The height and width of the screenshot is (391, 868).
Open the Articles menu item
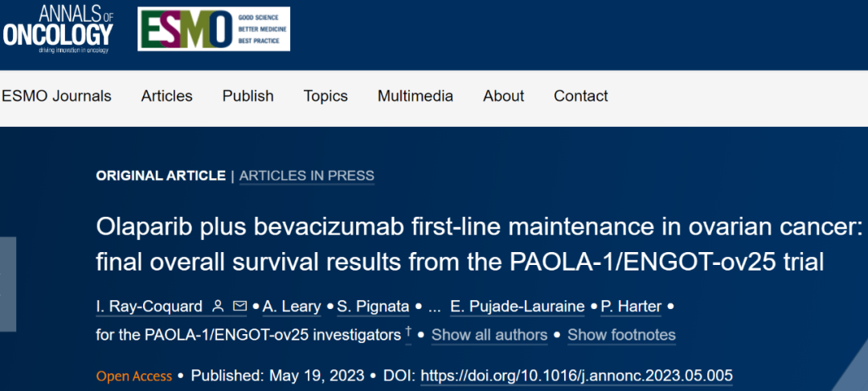click(x=167, y=96)
